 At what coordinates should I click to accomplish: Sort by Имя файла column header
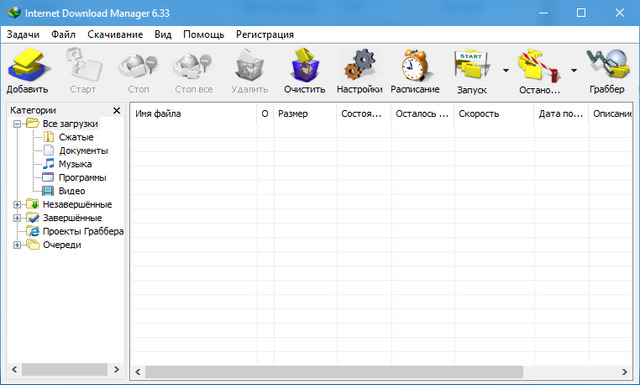pos(193,113)
